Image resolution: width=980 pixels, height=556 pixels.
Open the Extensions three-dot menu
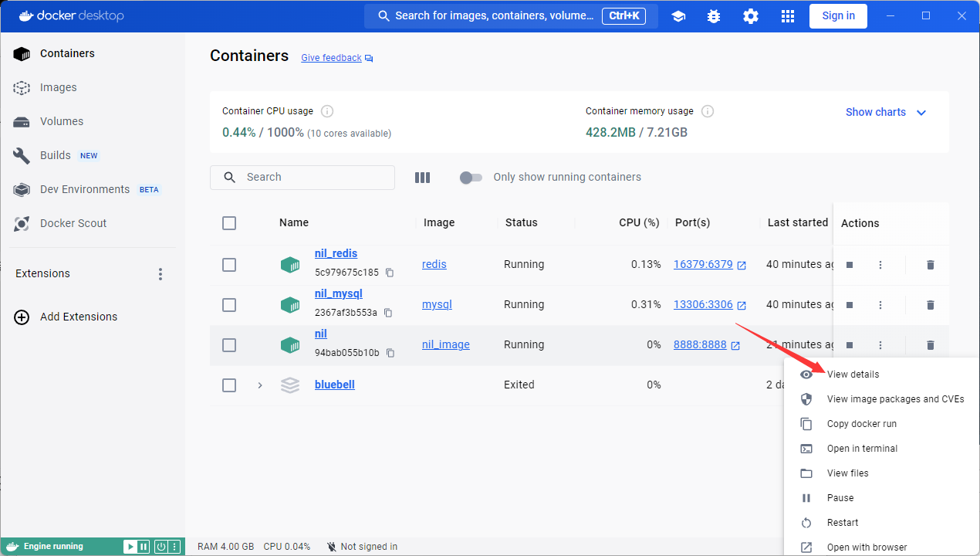(x=161, y=274)
